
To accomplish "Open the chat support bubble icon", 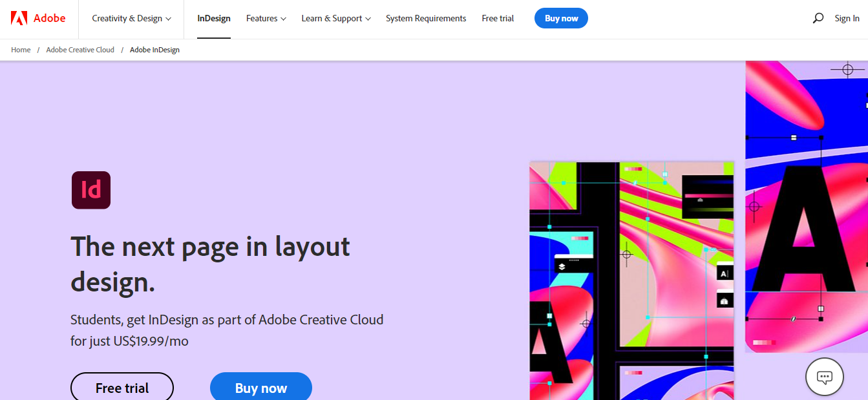I will pyautogui.click(x=825, y=376).
